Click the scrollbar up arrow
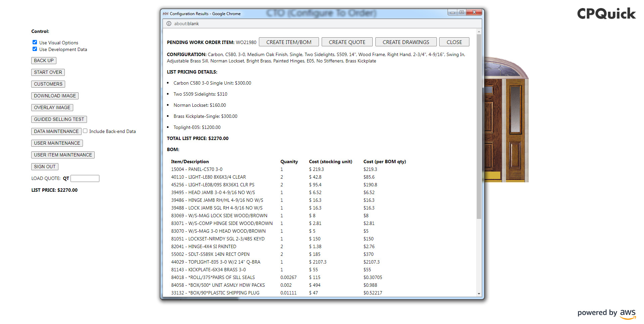 point(479,31)
